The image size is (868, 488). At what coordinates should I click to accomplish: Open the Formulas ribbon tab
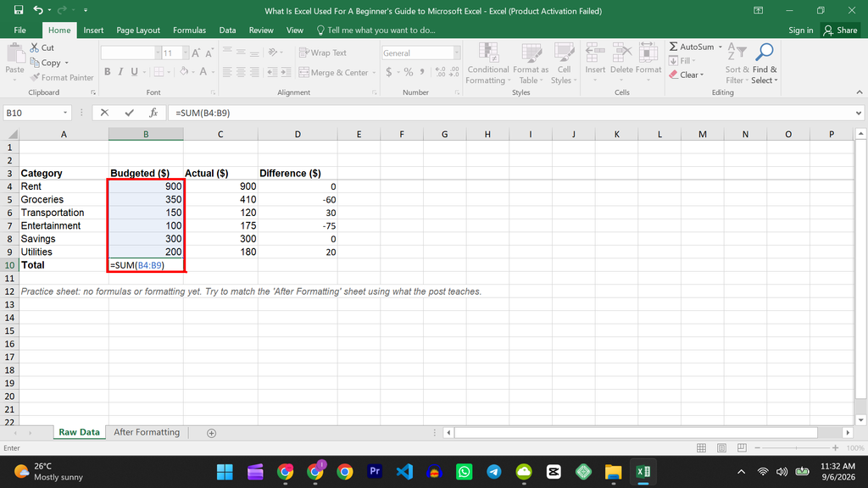point(189,30)
